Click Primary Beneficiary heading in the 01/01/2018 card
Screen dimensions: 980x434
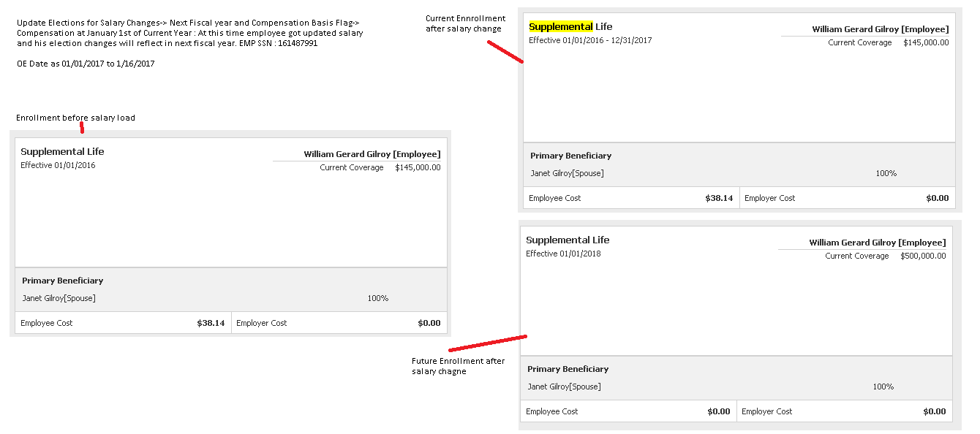(568, 369)
